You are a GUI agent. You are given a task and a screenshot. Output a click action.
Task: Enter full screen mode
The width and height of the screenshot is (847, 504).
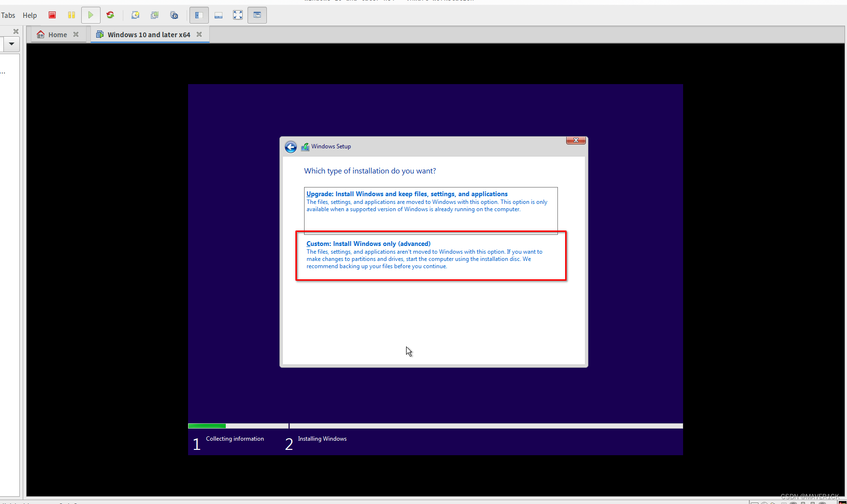coord(238,15)
